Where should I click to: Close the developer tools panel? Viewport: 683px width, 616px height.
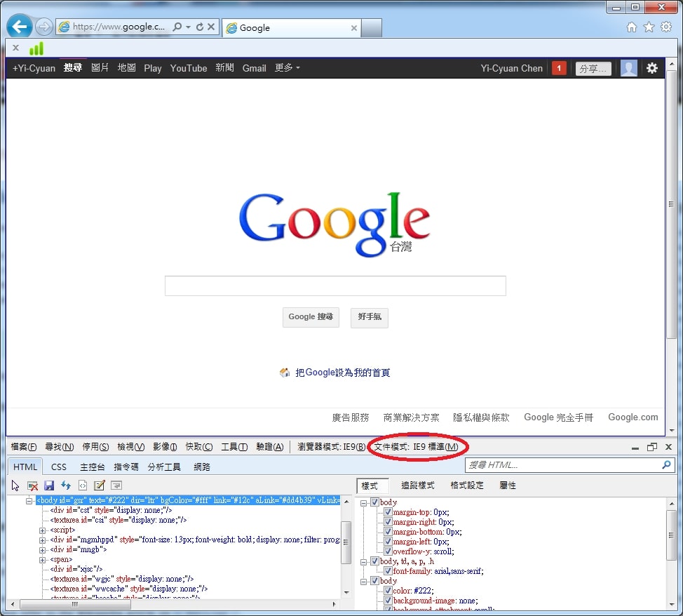tap(668, 447)
